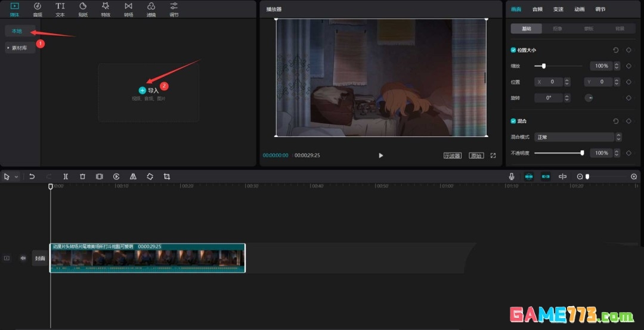Switch to 动画 animation tab

580,9
